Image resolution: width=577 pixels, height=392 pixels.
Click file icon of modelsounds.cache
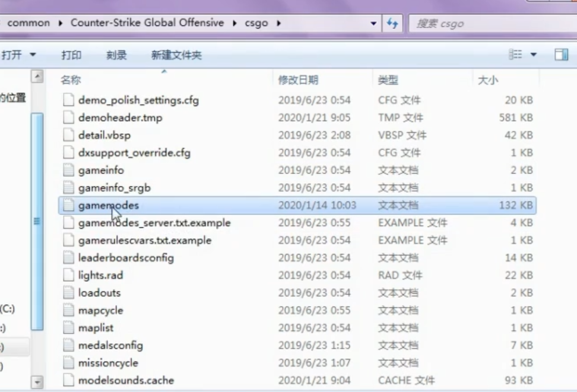pyautogui.click(x=68, y=380)
